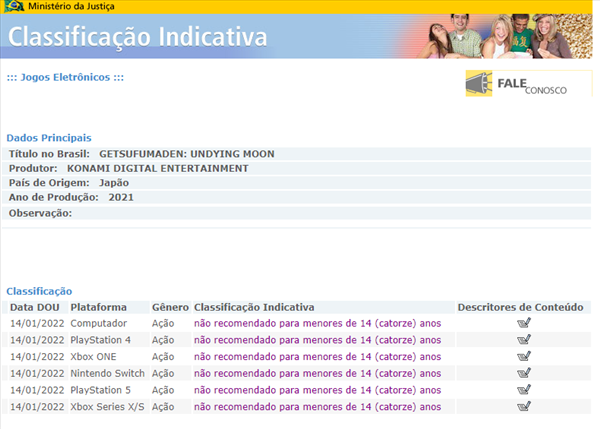Click the Brazilian flag icon in top bar
Screen dimensions: 600x429
coord(14,7)
